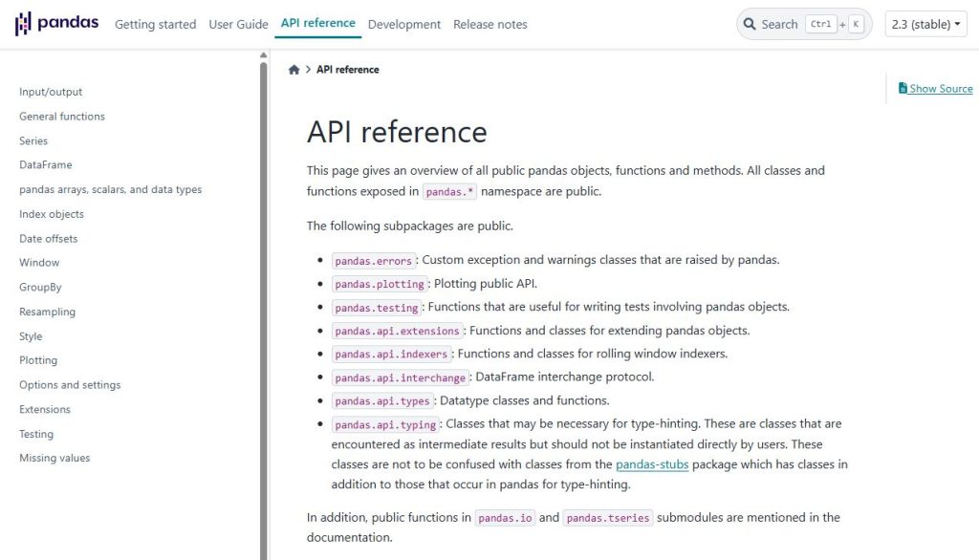Viewport: 979px width, 560px height.
Task: Open Options and settings in sidebar
Action: tap(70, 384)
